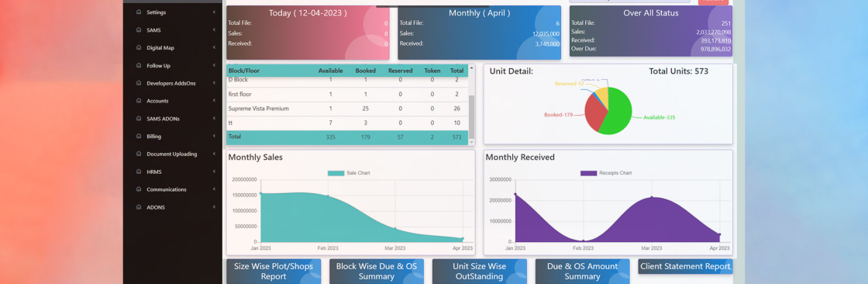Click the Total Units: 573 text

[678, 71]
